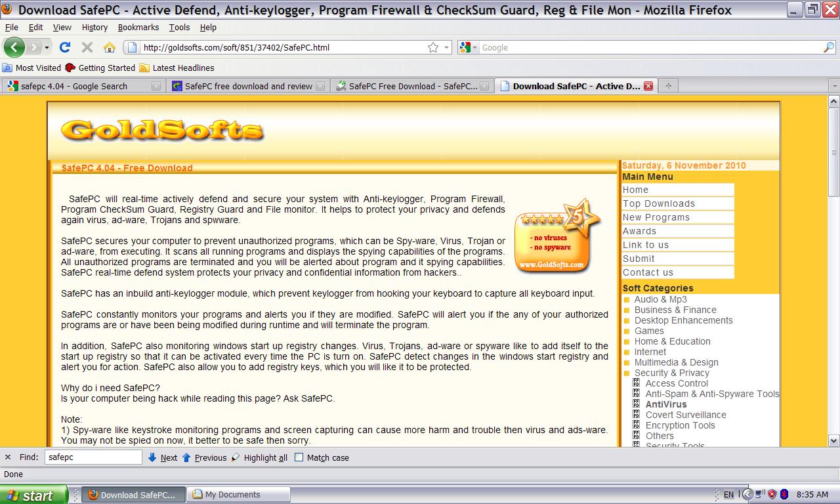
Task: Open Encryption Tools subcategory
Action: pyautogui.click(x=680, y=425)
